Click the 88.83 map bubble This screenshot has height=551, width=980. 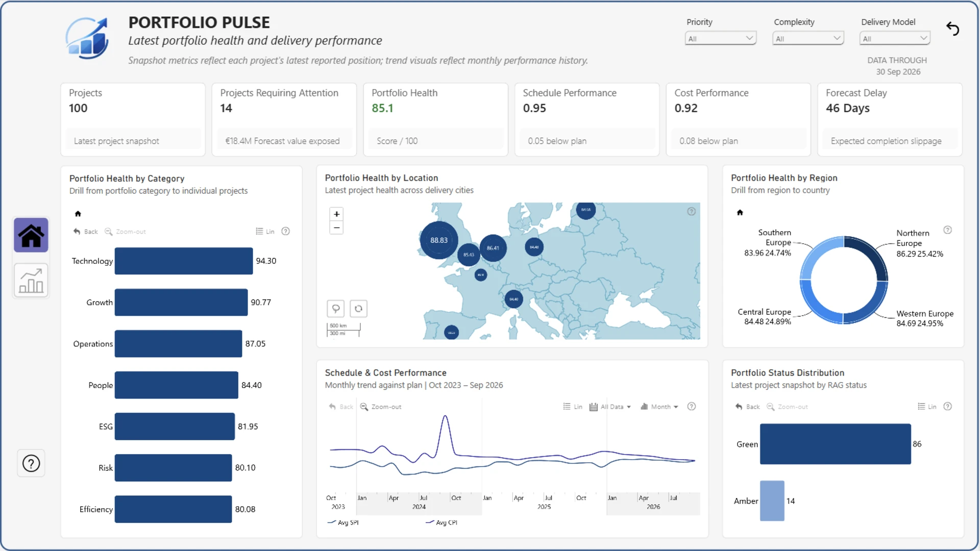438,240
